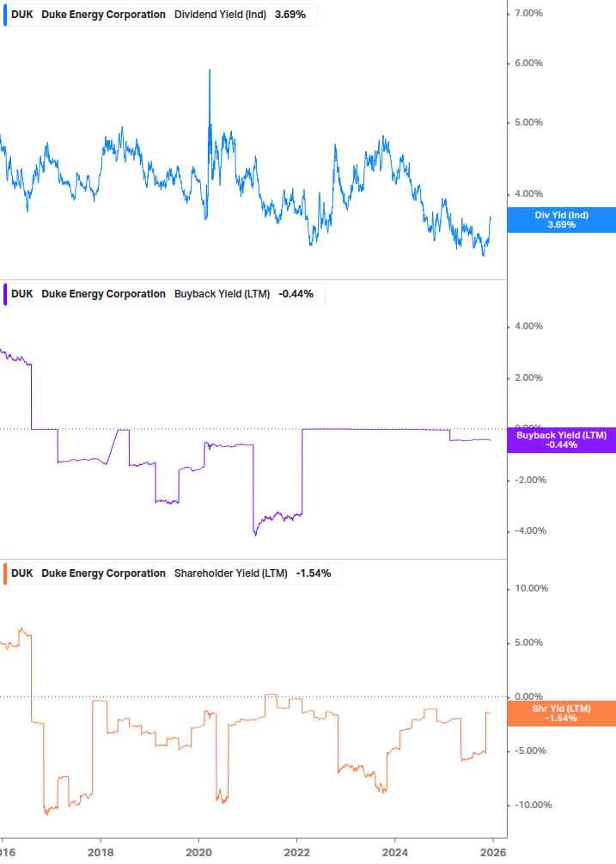The image size is (616, 864).
Task: Click DUK ticker in the Buyback Yield legend
Action: pyautogui.click(x=22, y=294)
